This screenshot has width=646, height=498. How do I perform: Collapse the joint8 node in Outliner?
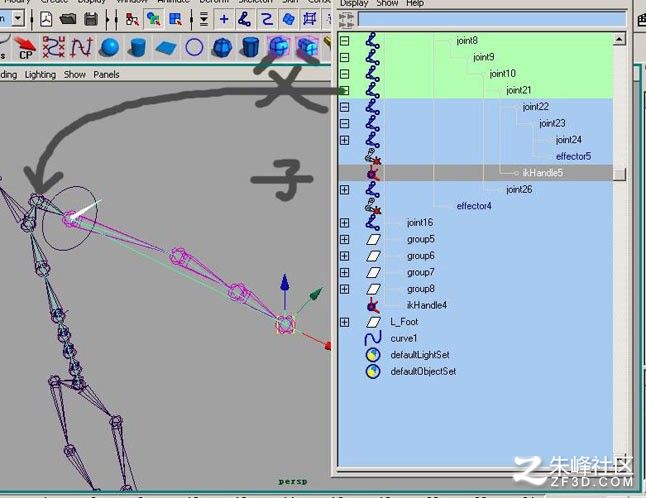(344, 41)
